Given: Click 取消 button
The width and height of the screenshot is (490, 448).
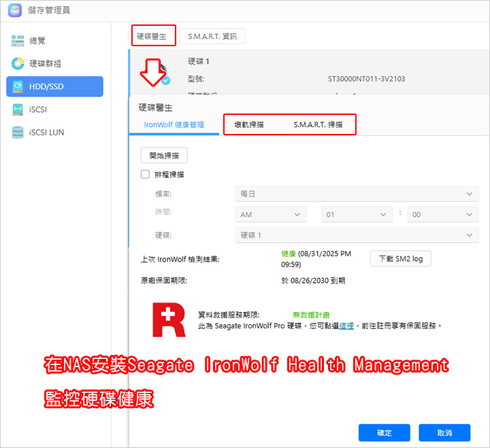Looking at the screenshot, I should (444, 432).
